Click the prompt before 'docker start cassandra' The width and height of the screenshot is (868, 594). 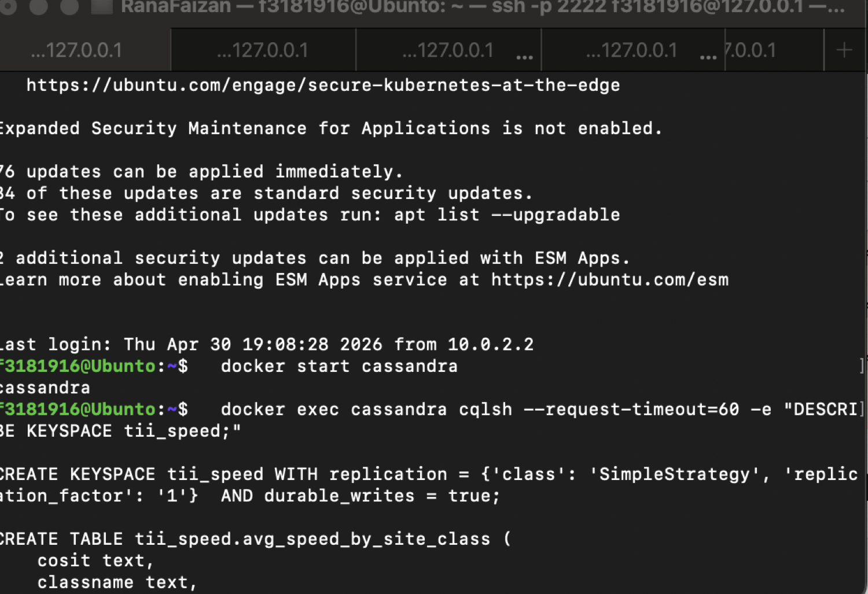pos(94,366)
